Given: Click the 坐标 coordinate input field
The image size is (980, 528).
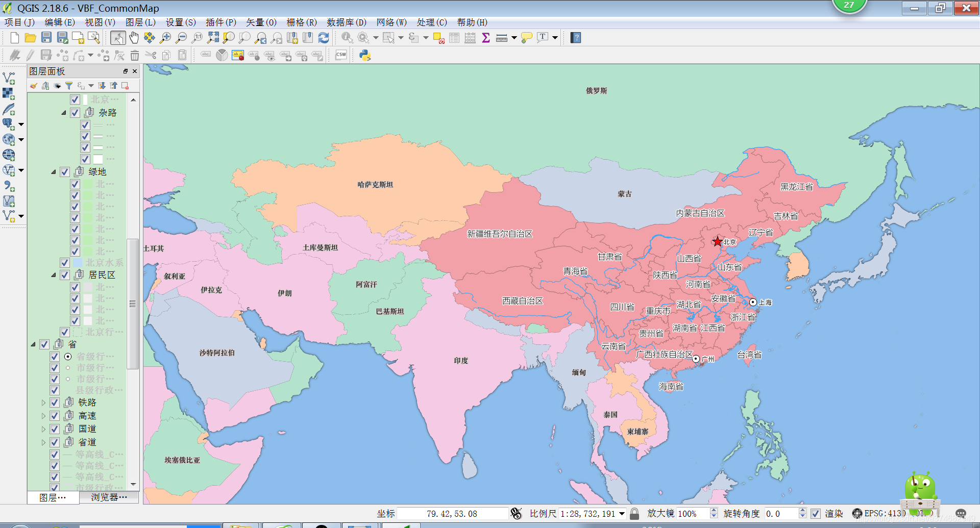Looking at the screenshot, I should click(x=452, y=514).
